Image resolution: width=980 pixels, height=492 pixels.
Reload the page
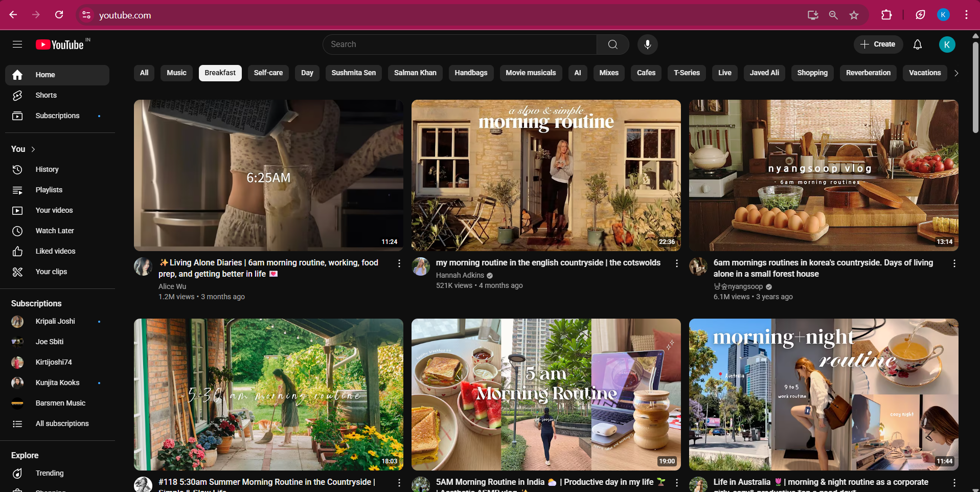coord(59,15)
